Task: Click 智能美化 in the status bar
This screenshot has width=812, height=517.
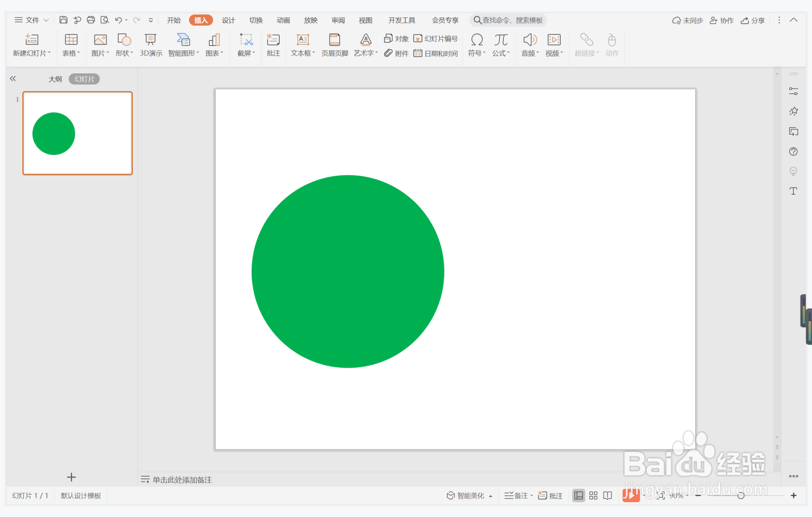Action: 465,495
